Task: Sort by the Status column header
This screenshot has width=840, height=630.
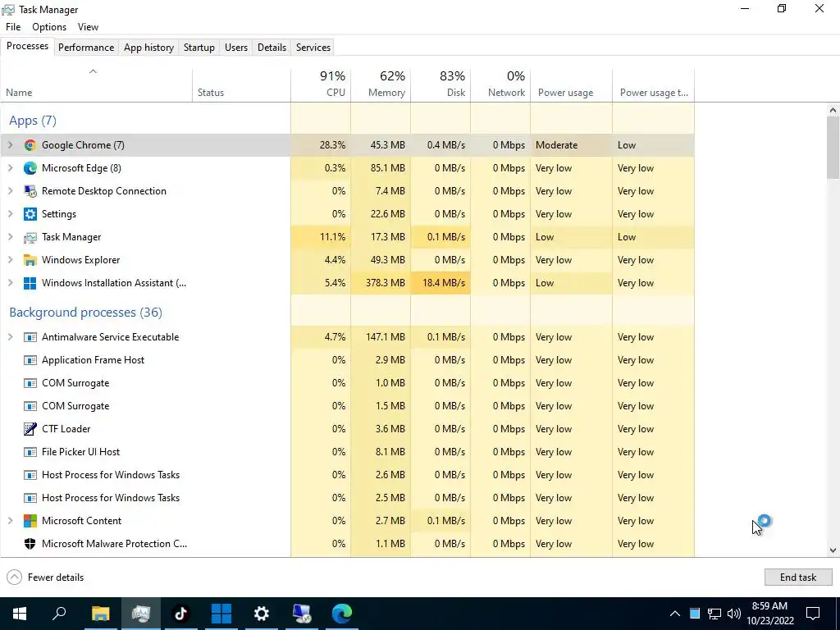Action: click(x=242, y=84)
